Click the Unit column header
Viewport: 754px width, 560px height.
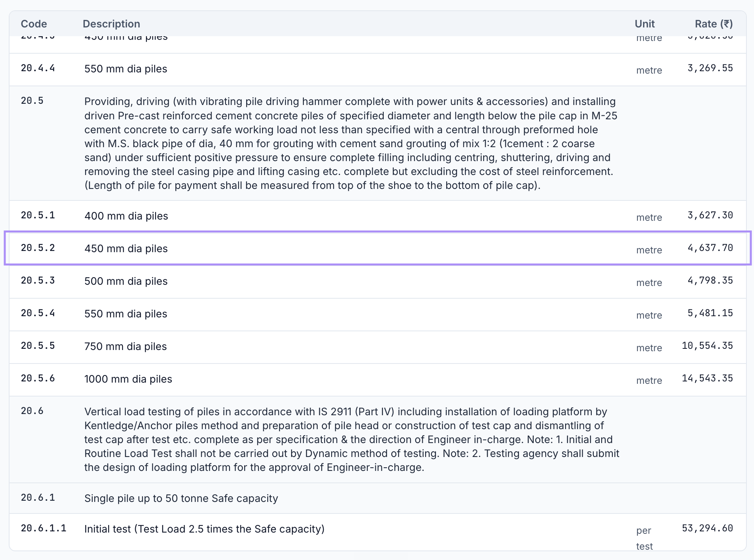(x=644, y=24)
